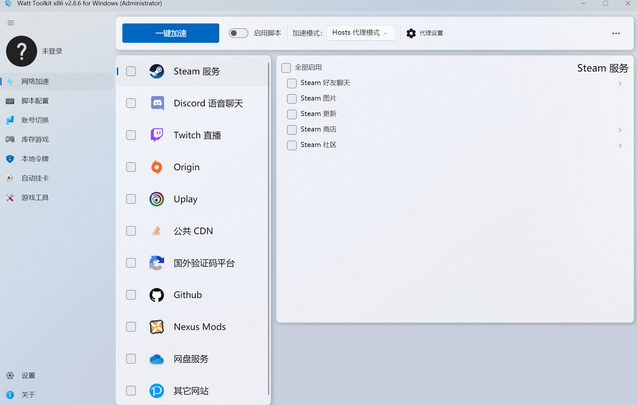The width and height of the screenshot is (637, 405).
Task: Check the 其它网站 checkbox
Action: point(131,391)
